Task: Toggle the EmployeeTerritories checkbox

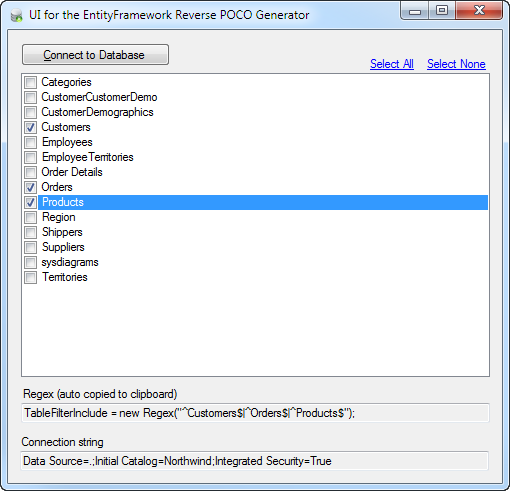Action: click(31, 157)
